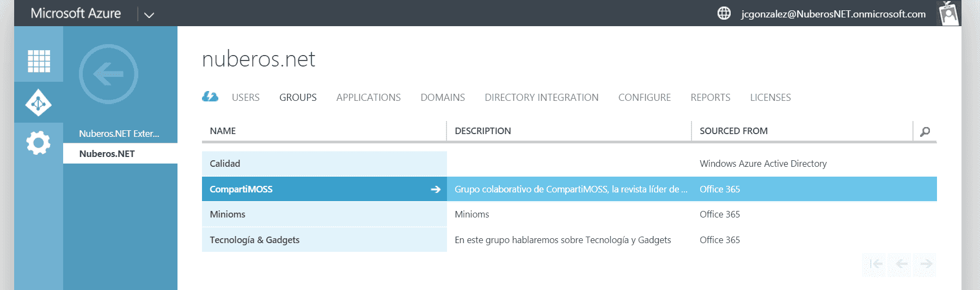Viewport: 980px width, 290px height.
Task: Click the account email jcgonzalez@NuberosNET.onmicrosoft.com
Action: (x=833, y=14)
